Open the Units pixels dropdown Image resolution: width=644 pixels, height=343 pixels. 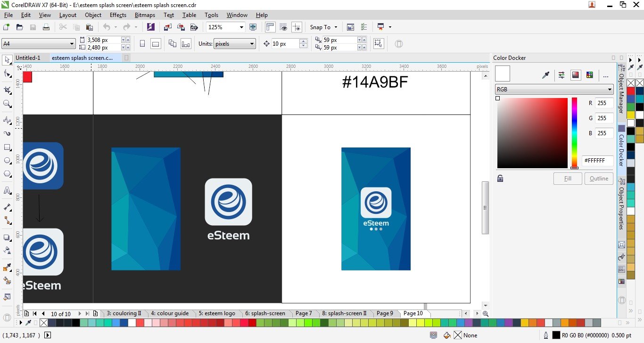(x=252, y=44)
